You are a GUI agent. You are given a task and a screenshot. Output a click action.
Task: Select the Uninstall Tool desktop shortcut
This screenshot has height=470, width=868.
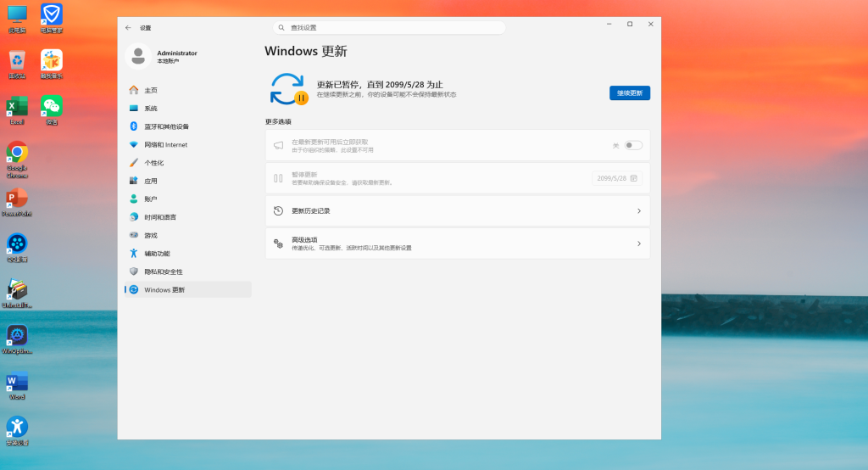point(17,294)
